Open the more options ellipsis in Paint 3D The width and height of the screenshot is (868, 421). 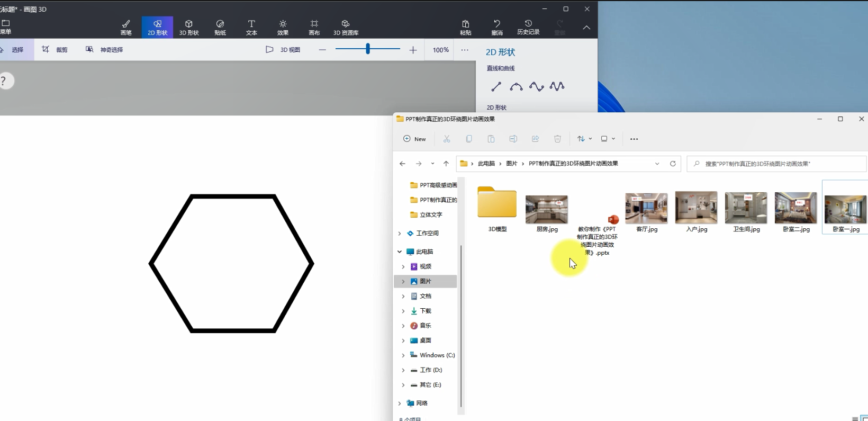coord(465,50)
